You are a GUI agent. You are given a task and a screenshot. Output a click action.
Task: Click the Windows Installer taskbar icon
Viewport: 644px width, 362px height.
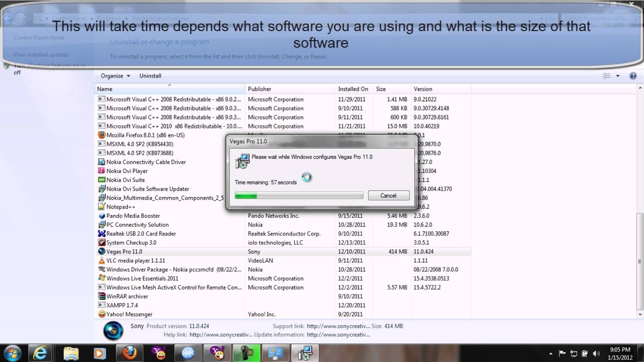(x=305, y=353)
